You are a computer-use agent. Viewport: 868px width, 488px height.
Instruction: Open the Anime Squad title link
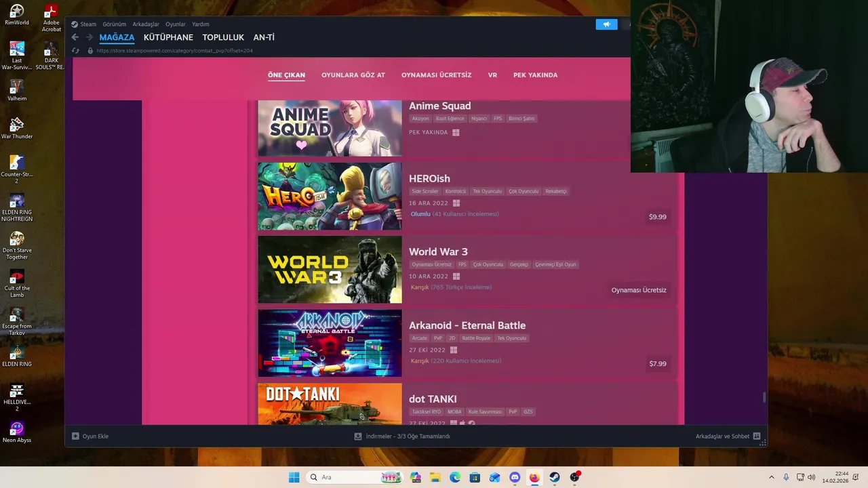pyautogui.click(x=439, y=106)
